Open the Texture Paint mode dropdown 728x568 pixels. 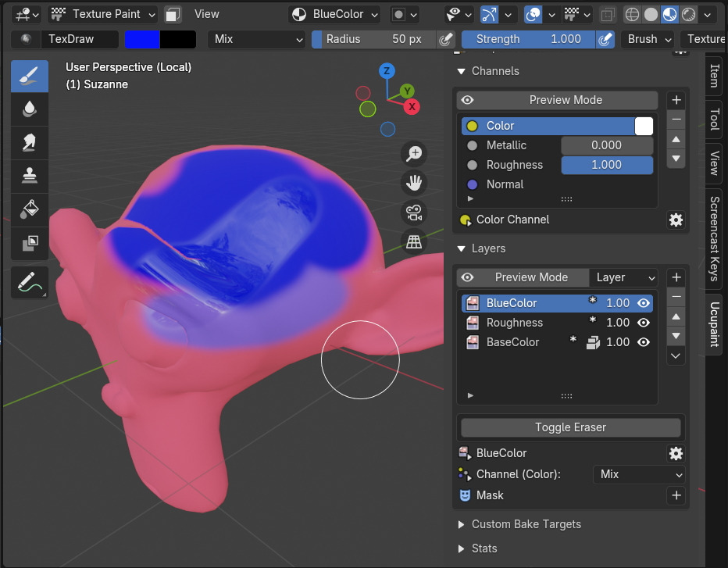point(103,14)
